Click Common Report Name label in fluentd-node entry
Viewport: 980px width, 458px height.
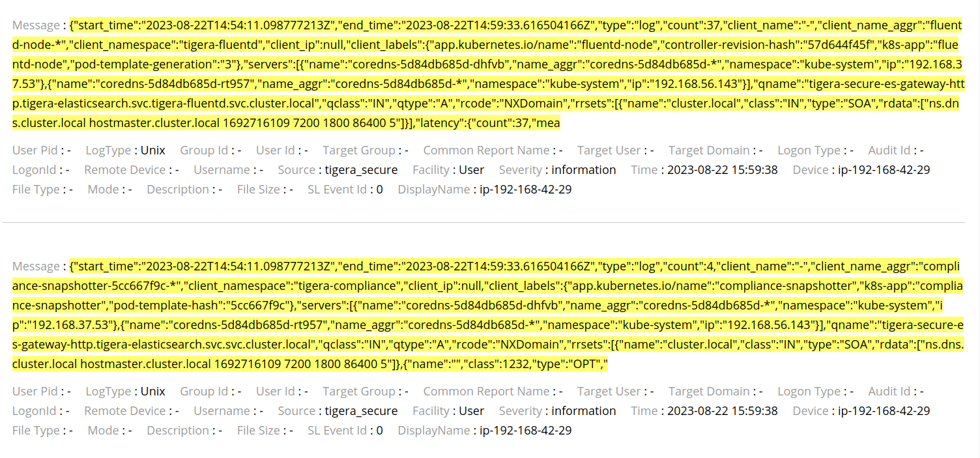pos(486,150)
